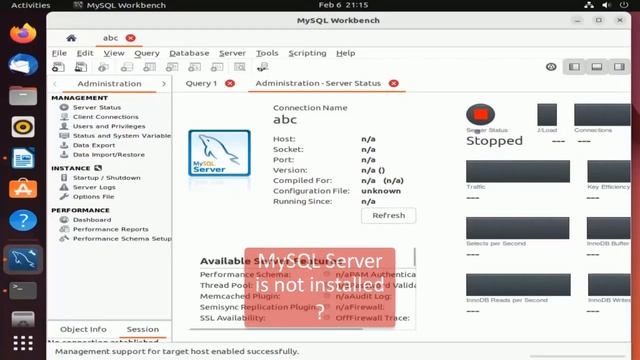Open LibreOffice Writer from the dock
The height and width of the screenshot is (360, 640).
click(23, 158)
